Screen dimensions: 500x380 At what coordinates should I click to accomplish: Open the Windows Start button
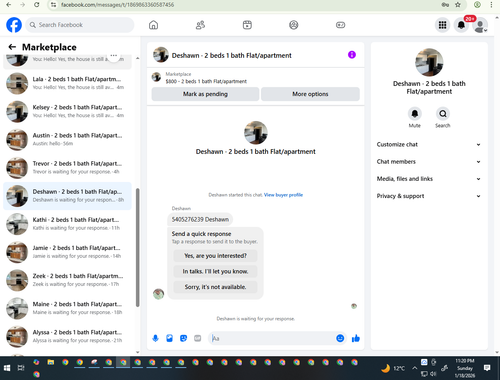point(7,368)
